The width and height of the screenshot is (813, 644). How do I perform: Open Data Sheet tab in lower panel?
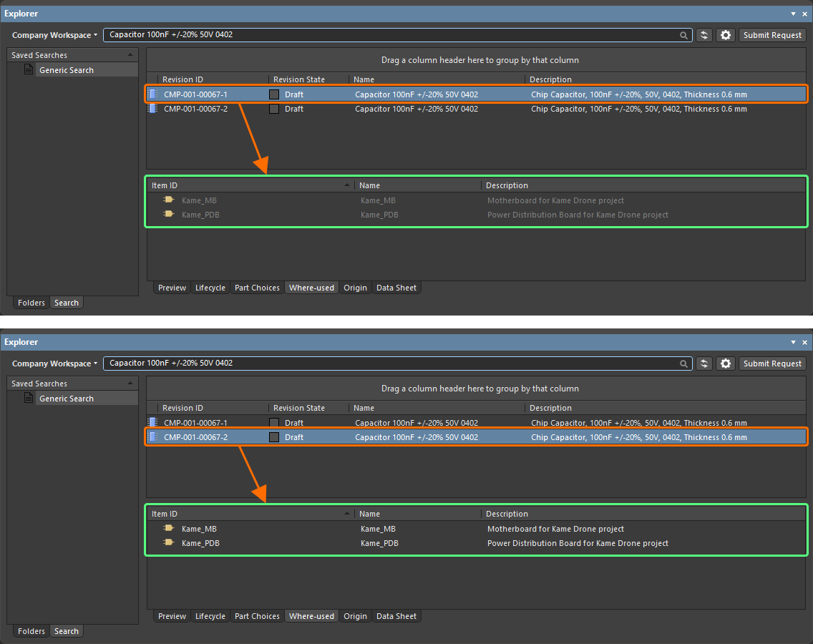tap(396, 616)
